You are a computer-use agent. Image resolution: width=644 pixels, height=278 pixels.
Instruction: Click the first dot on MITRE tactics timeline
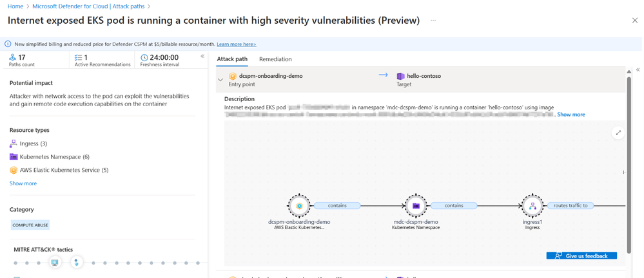(15, 263)
